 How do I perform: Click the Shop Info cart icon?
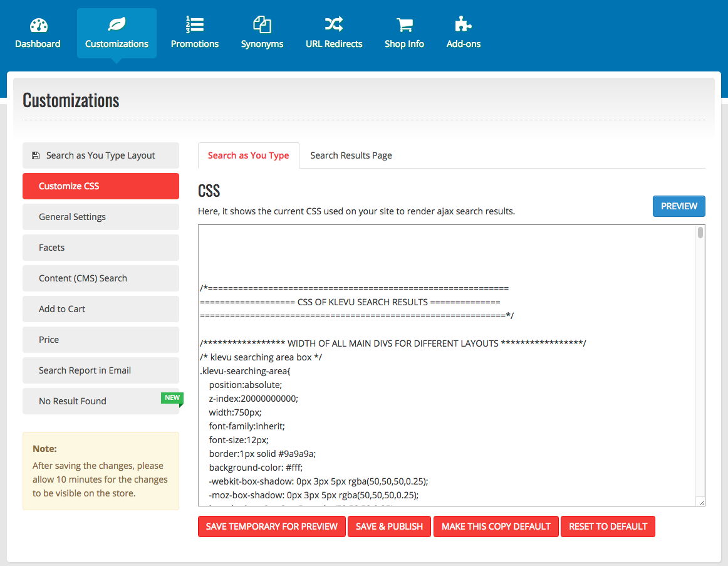(x=404, y=25)
